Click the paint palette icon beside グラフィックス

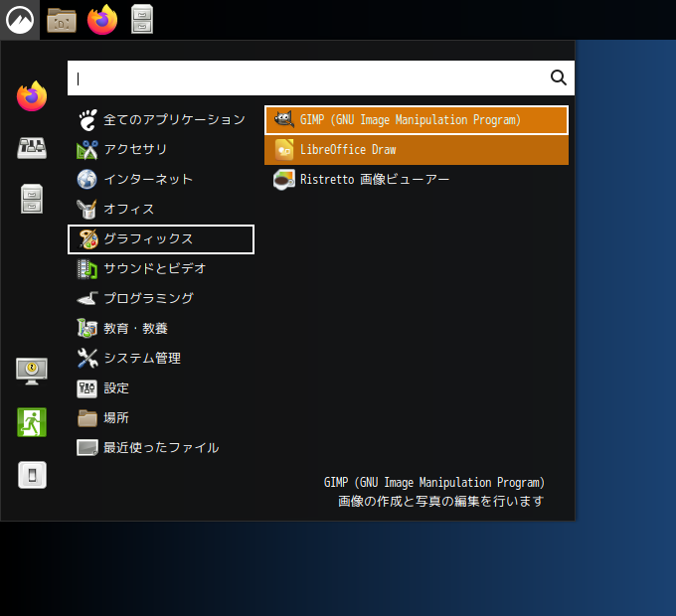click(x=87, y=239)
